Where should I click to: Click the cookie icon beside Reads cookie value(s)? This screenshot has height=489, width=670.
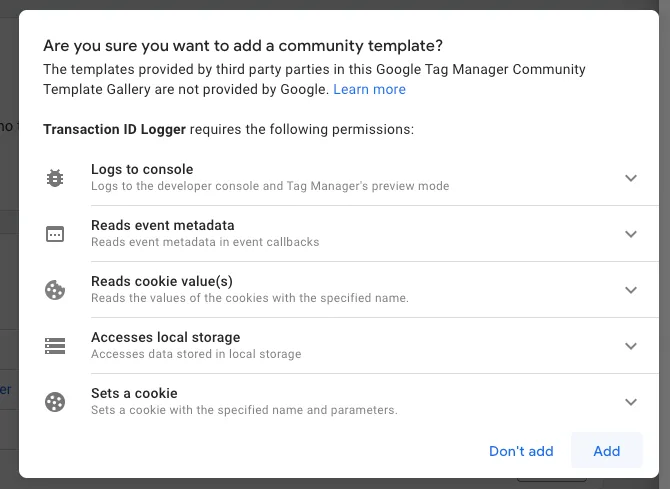click(55, 290)
